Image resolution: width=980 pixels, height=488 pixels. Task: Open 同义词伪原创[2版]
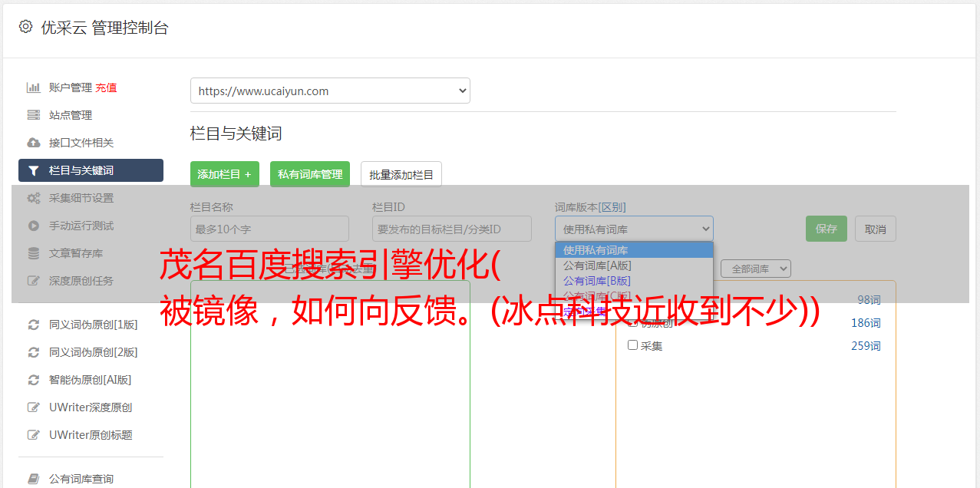pyautogui.click(x=94, y=352)
